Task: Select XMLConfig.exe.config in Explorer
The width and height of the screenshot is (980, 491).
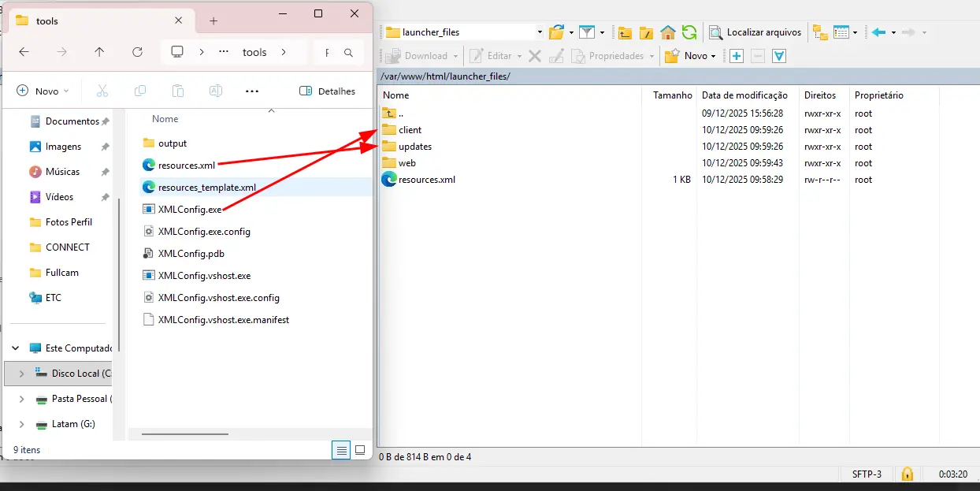Action: 204,232
